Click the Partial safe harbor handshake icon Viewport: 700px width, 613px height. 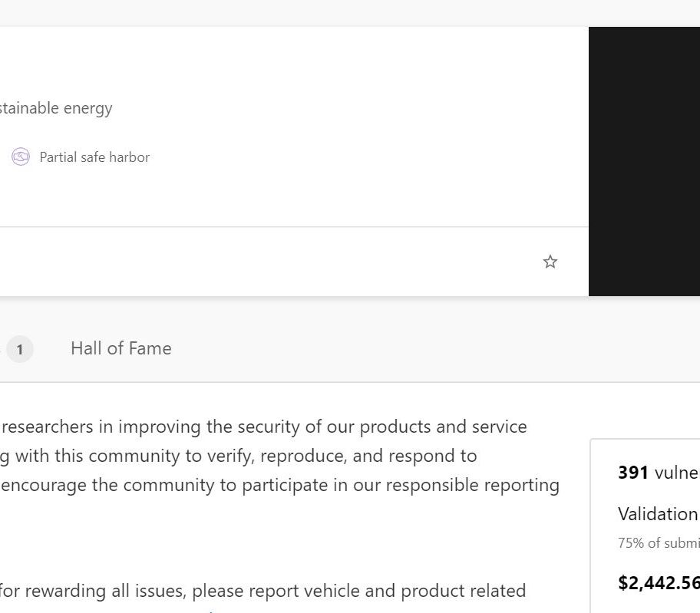21,157
